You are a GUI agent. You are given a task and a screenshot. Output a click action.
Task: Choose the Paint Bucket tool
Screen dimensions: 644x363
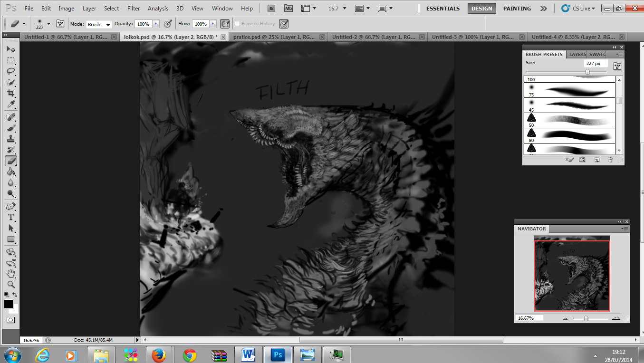pos(11,172)
